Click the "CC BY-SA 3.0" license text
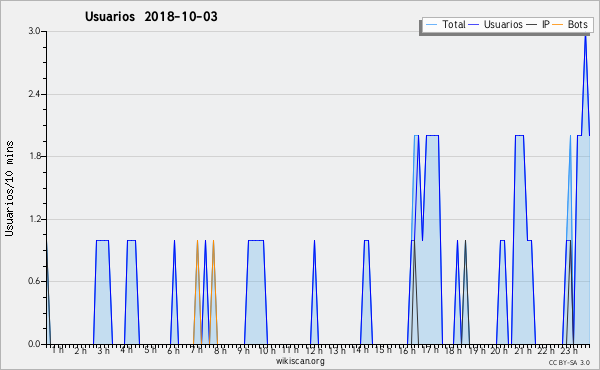This screenshot has width=600, height=370. (569, 362)
